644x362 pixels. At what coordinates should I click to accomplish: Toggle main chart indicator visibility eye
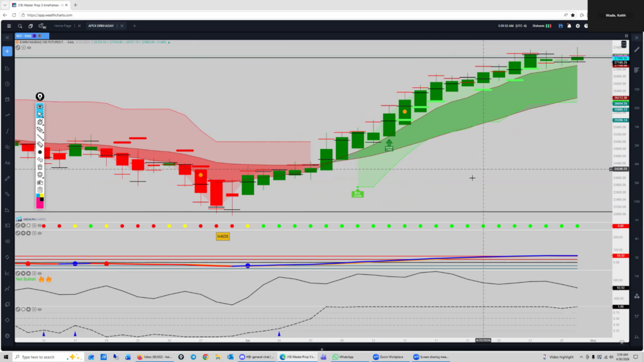[x=29, y=48]
